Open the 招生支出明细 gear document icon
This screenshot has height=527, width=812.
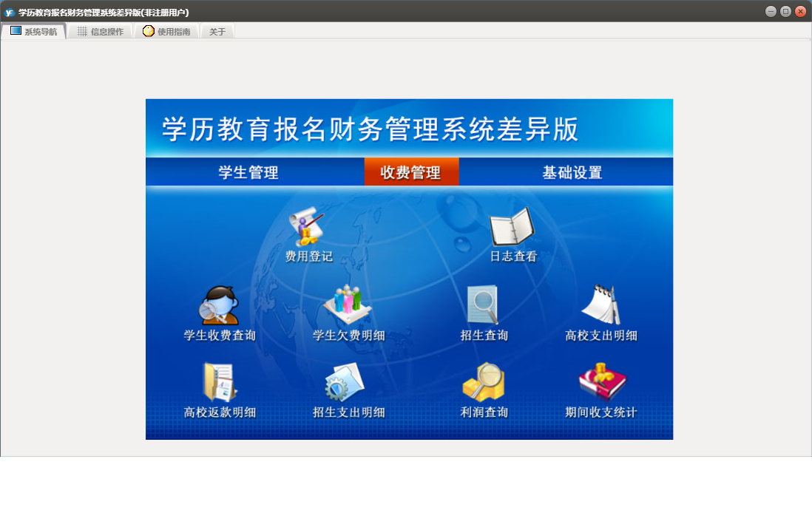(x=345, y=382)
